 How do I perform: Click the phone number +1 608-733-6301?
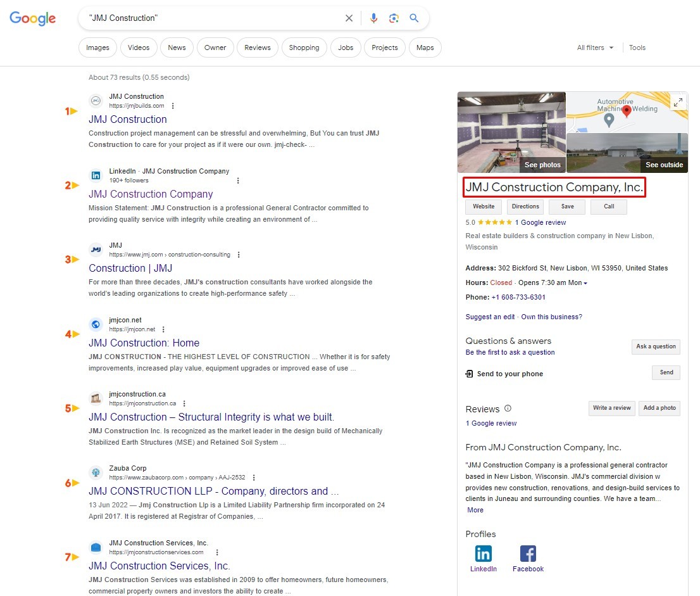[x=518, y=298]
